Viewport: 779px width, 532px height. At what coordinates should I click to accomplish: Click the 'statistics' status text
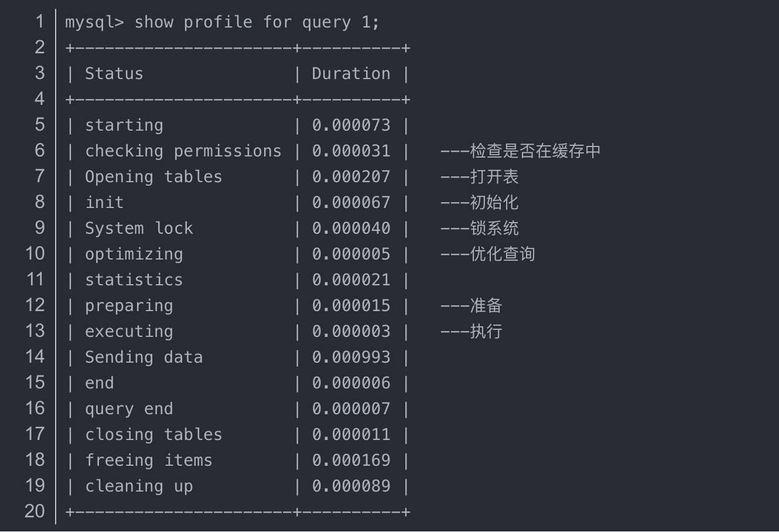point(134,280)
